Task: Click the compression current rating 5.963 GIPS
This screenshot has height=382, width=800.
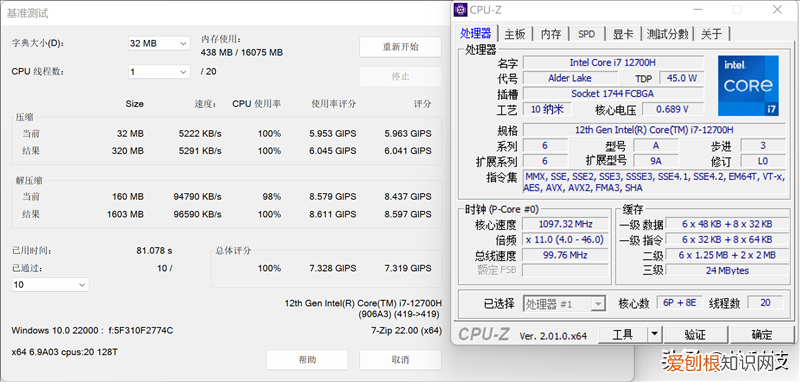Action: [408, 134]
